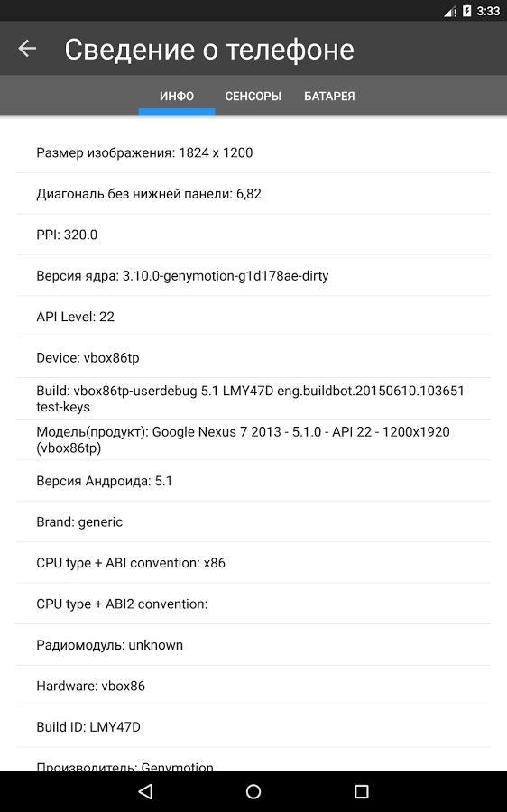Tap the Версия ядра genymotion row
The height and width of the screenshot is (812, 507).
click(x=253, y=275)
